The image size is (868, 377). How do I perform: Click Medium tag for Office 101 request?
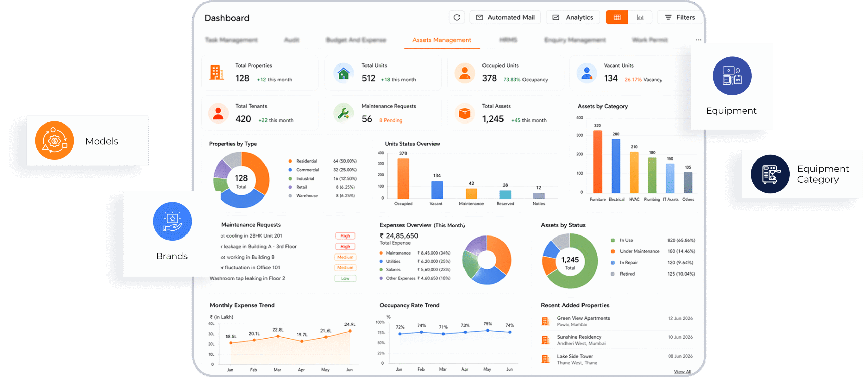tap(345, 268)
